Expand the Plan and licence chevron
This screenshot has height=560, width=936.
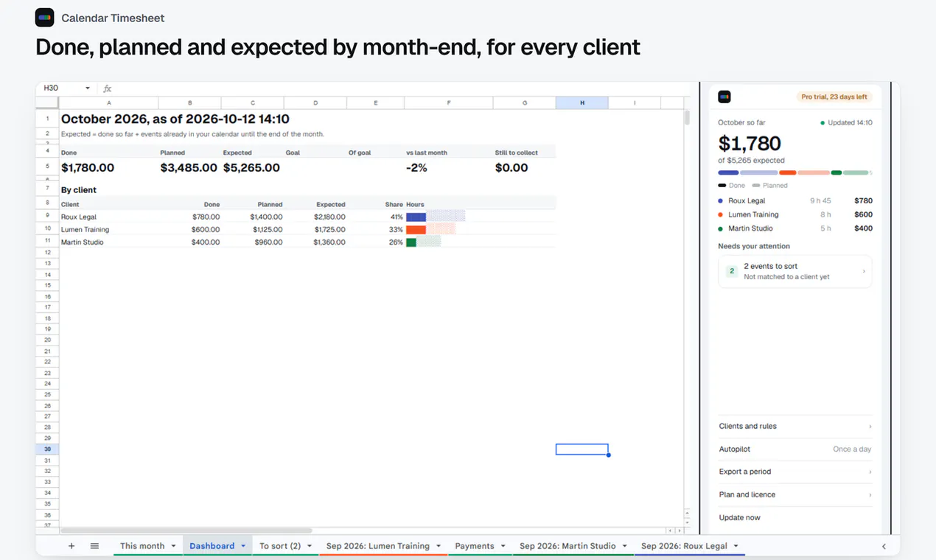click(x=870, y=494)
